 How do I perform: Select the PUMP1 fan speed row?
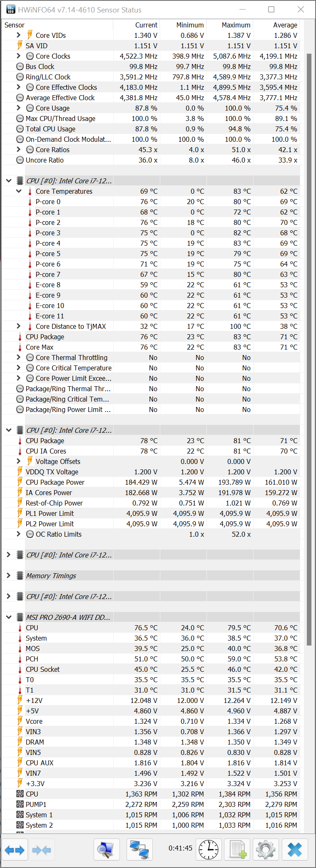[36, 804]
